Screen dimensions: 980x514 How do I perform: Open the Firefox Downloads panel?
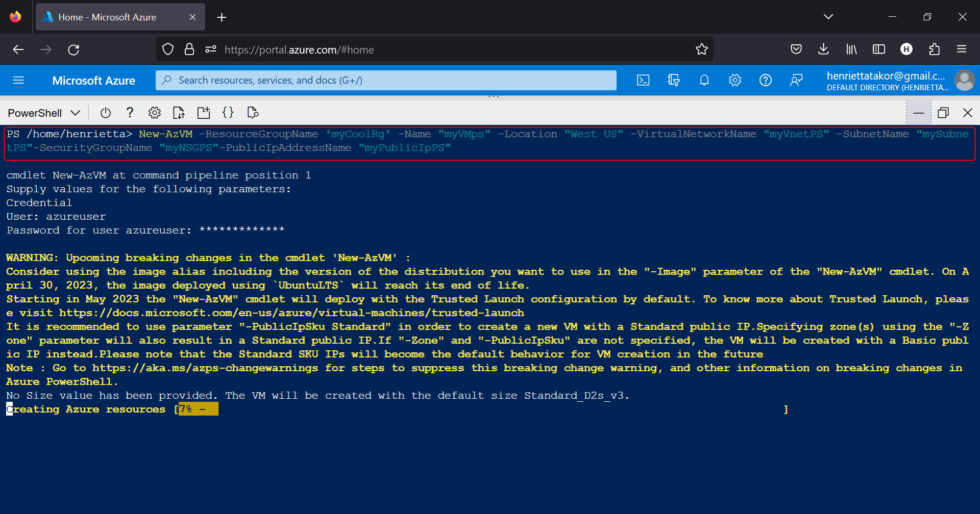[823, 49]
